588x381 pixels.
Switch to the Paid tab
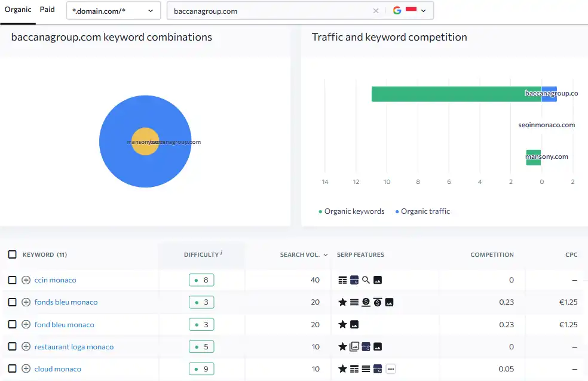click(47, 10)
